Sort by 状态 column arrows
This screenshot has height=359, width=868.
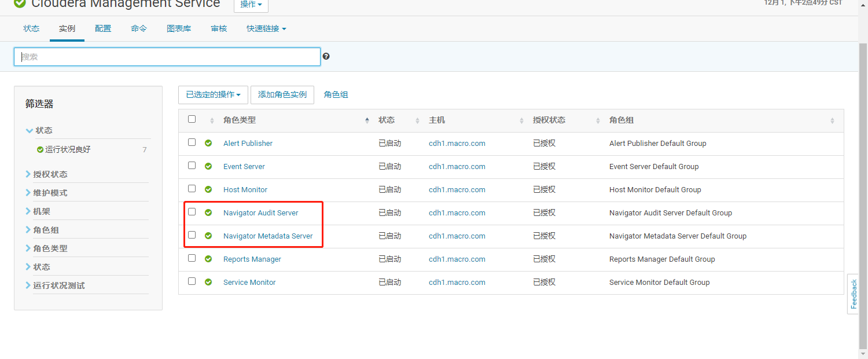click(417, 120)
